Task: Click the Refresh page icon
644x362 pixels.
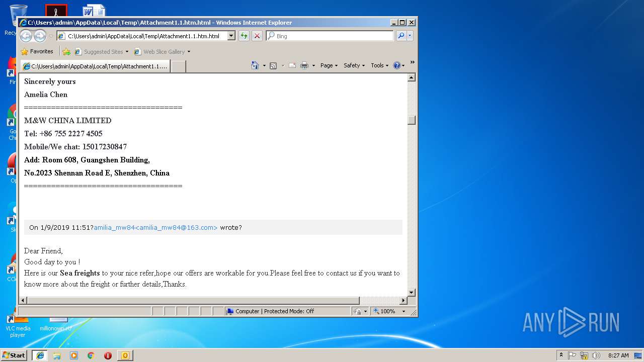Action: tap(244, 36)
